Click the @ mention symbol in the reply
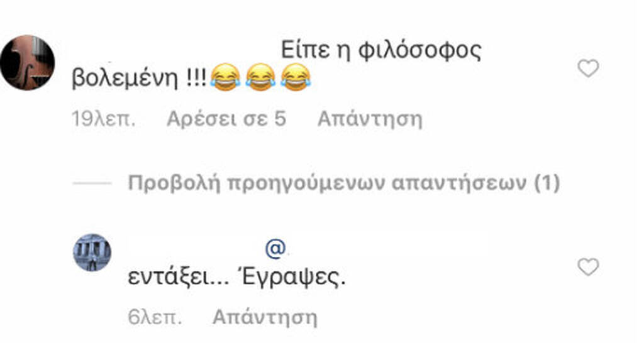 click(275, 249)
